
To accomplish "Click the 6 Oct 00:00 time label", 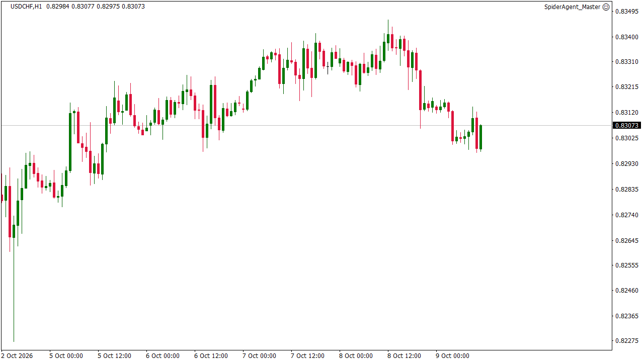I will pos(163,356).
